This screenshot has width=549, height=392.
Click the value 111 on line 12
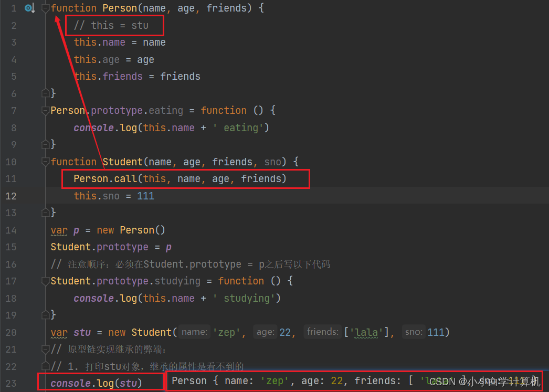pos(146,196)
